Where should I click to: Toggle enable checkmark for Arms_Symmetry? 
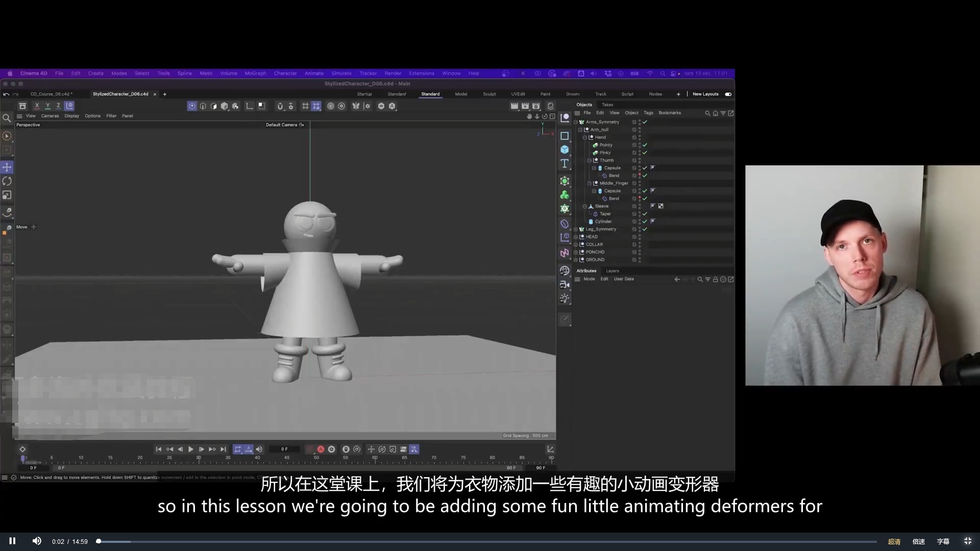click(x=645, y=122)
